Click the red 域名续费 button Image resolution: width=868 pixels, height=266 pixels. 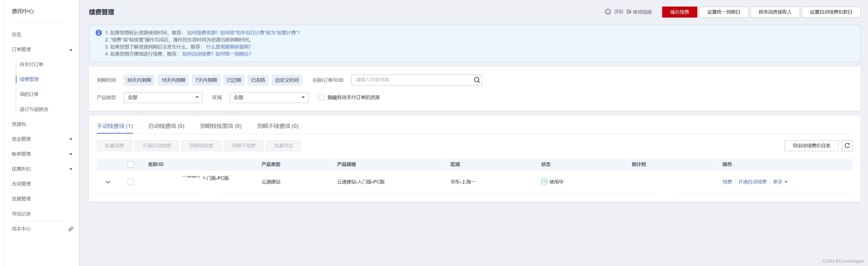click(679, 12)
